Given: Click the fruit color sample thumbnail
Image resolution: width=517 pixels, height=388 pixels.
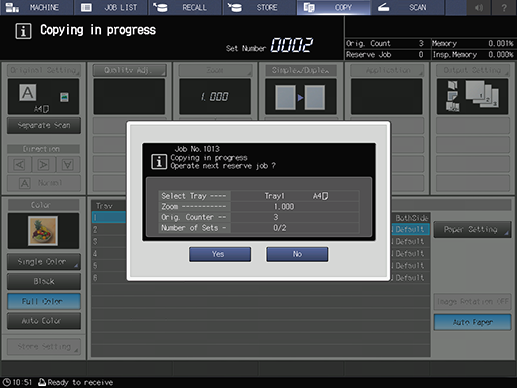Looking at the screenshot, I should (x=43, y=231).
